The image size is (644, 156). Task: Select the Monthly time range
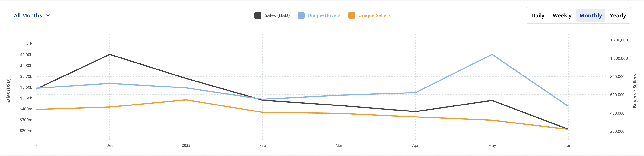pyautogui.click(x=591, y=15)
